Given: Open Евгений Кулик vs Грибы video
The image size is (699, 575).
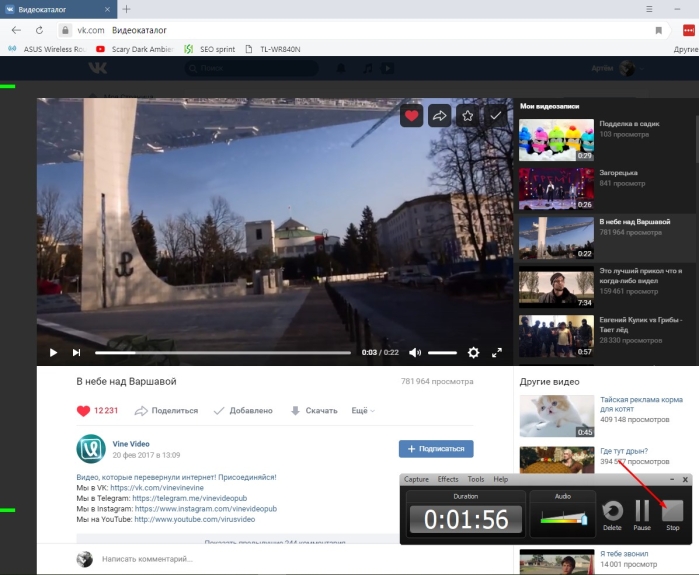Looking at the screenshot, I should tap(556, 336).
